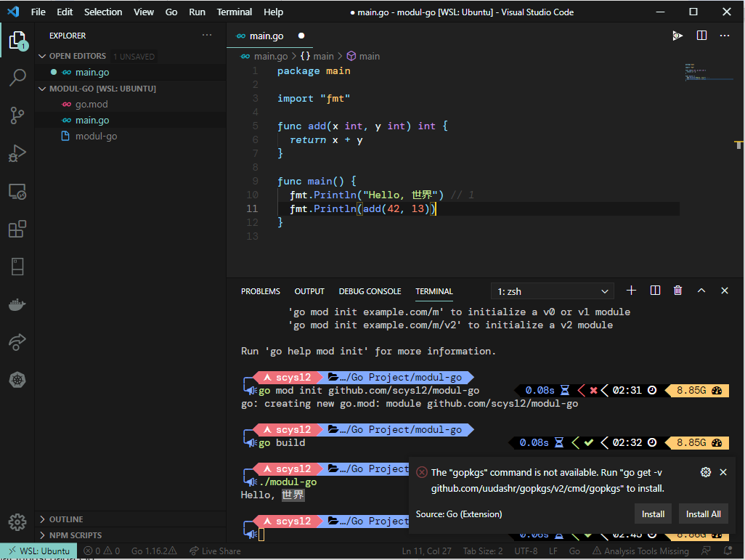
Task: Click UTF-8 encoding in status bar
Action: click(x=526, y=551)
